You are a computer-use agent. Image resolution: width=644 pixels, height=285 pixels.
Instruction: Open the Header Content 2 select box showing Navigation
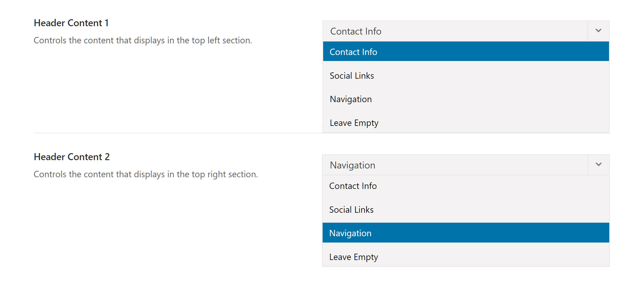tap(466, 165)
